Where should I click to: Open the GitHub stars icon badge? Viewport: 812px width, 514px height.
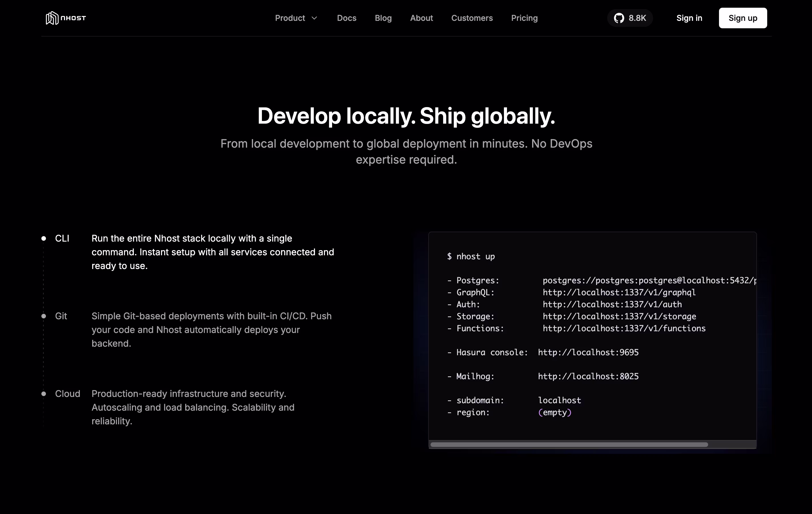[x=619, y=18]
